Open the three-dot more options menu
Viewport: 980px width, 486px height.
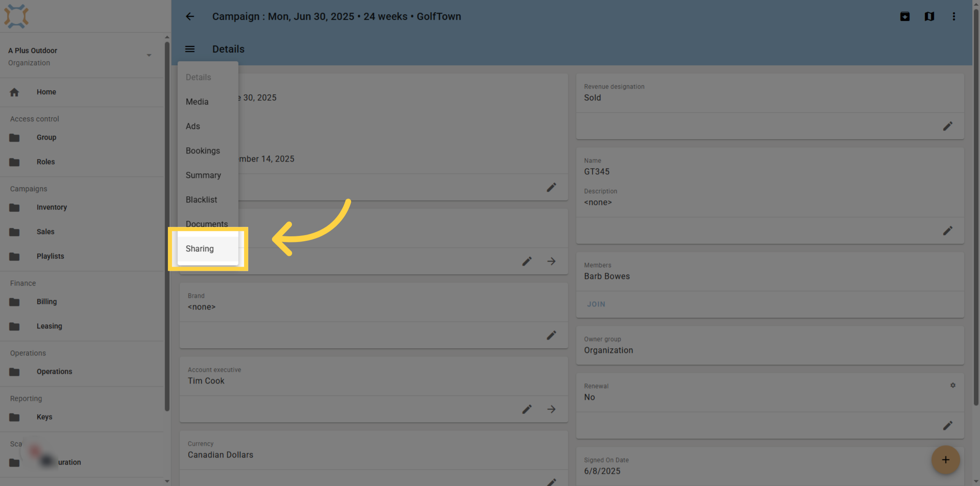[954, 16]
